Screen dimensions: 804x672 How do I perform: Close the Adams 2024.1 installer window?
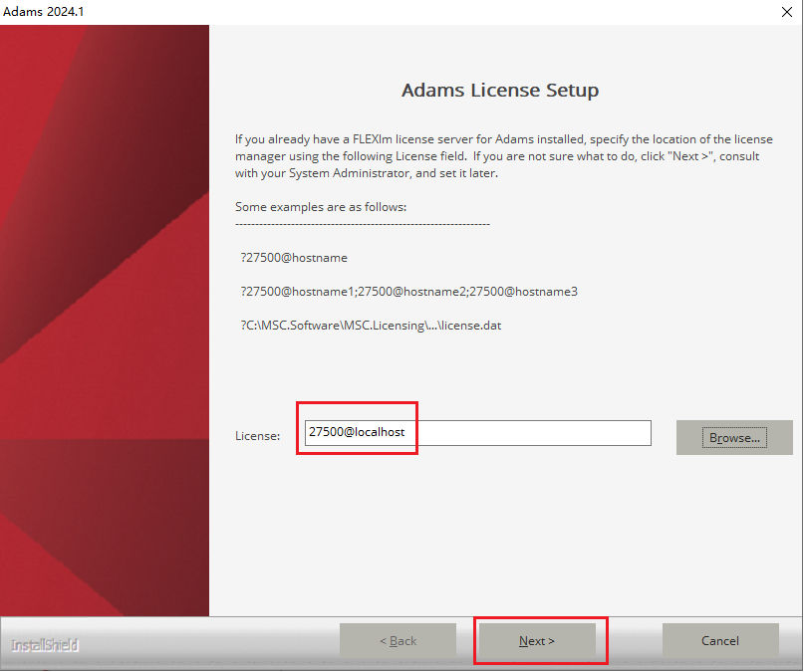(787, 12)
